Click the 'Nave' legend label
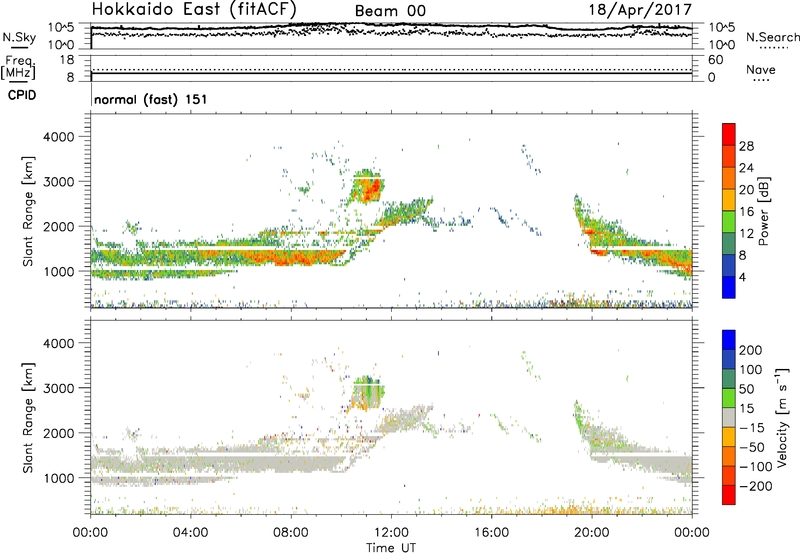The width and height of the screenshot is (800, 554). pos(761,70)
